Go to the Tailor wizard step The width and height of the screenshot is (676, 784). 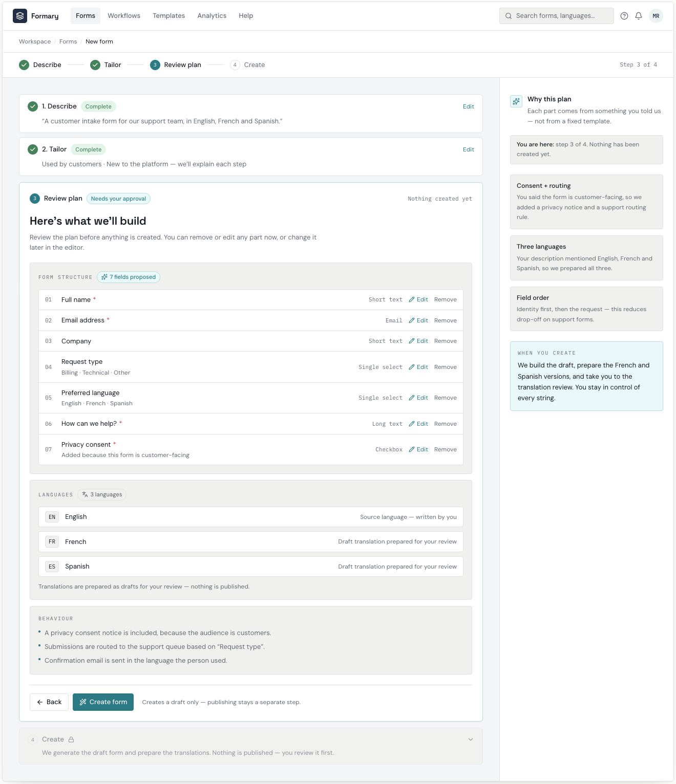(x=105, y=65)
